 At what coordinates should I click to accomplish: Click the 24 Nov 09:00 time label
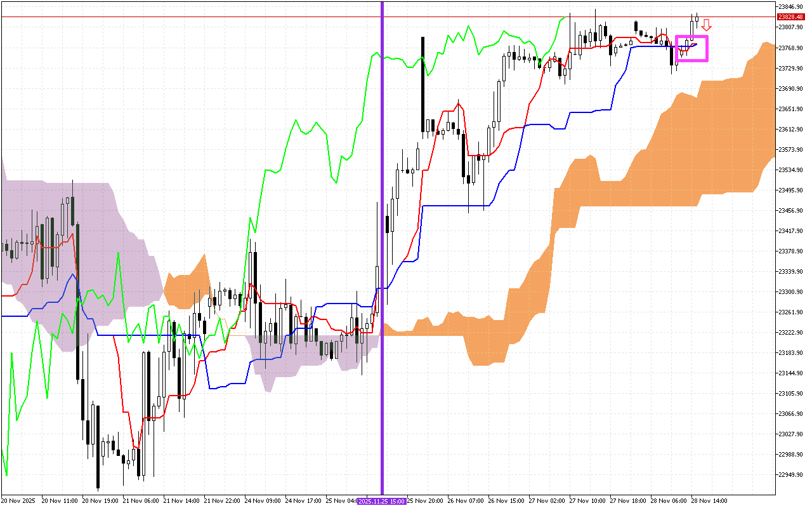pos(264,501)
